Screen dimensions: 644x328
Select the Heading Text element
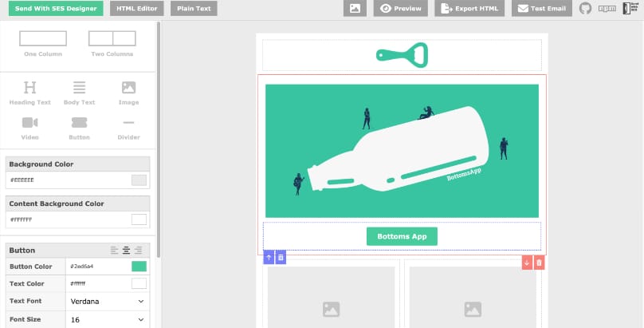(30, 93)
